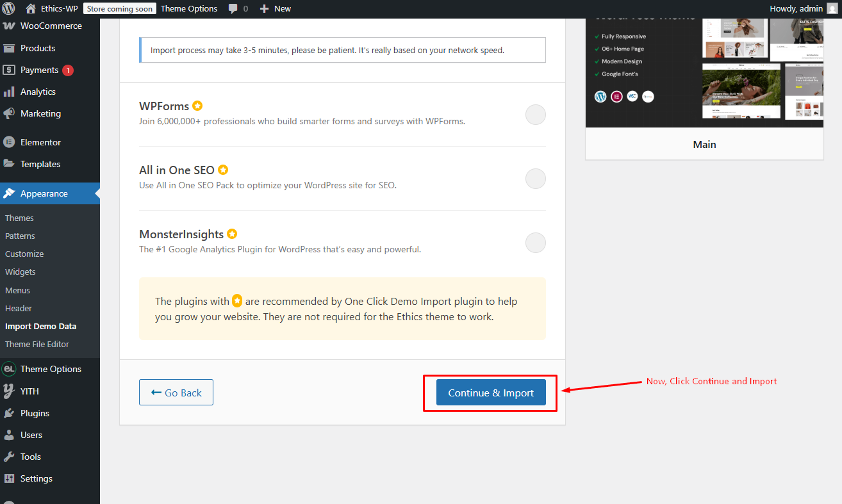Click the Users person icon
Viewport: 842px width, 504px height.
9,435
